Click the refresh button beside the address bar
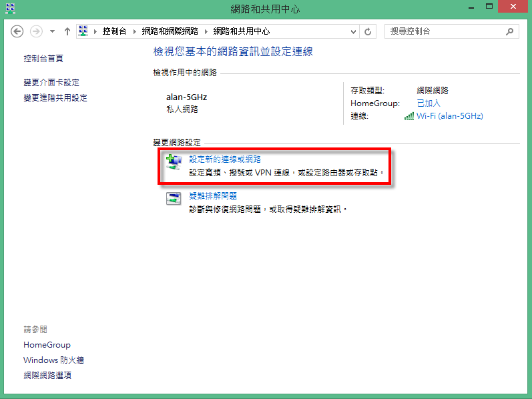 pyautogui.click(x=368, y=31)
